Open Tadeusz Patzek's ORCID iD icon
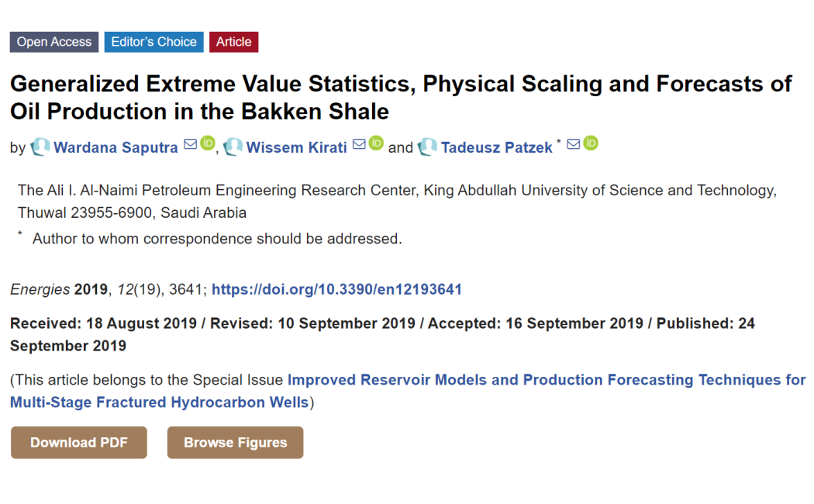The height and width of the screenshot is (504, 814). tap(591, 143)
